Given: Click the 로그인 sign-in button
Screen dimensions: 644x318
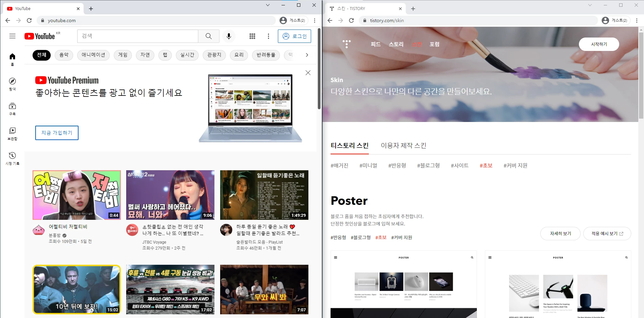Looking at the screenshot, I should (x=294, y=36).
